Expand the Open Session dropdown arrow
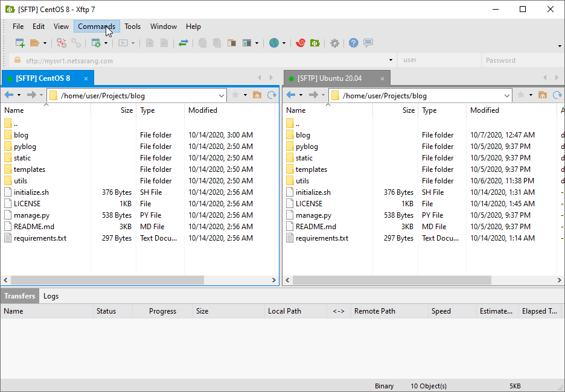Screen dimensions: 565x392 tap(45, 43)
